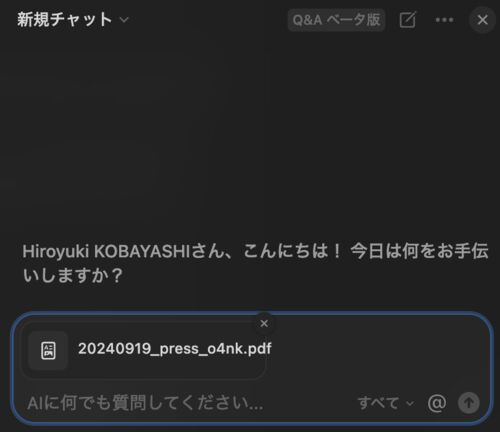
Task: Open the three-dot more options menu
Action: (444, 20)
